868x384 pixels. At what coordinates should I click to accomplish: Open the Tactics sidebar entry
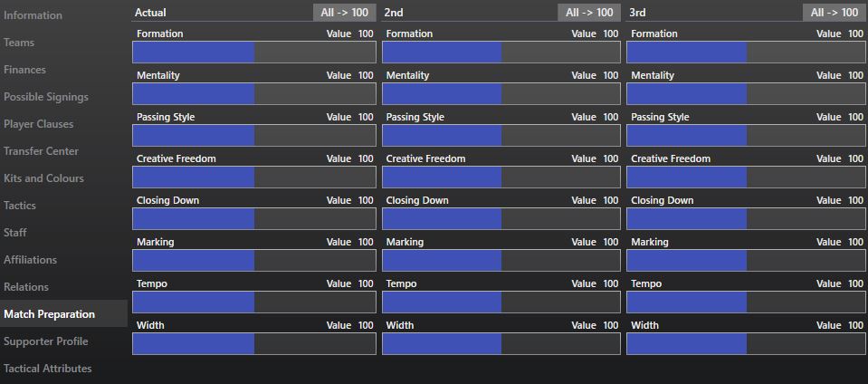[19, 206]
